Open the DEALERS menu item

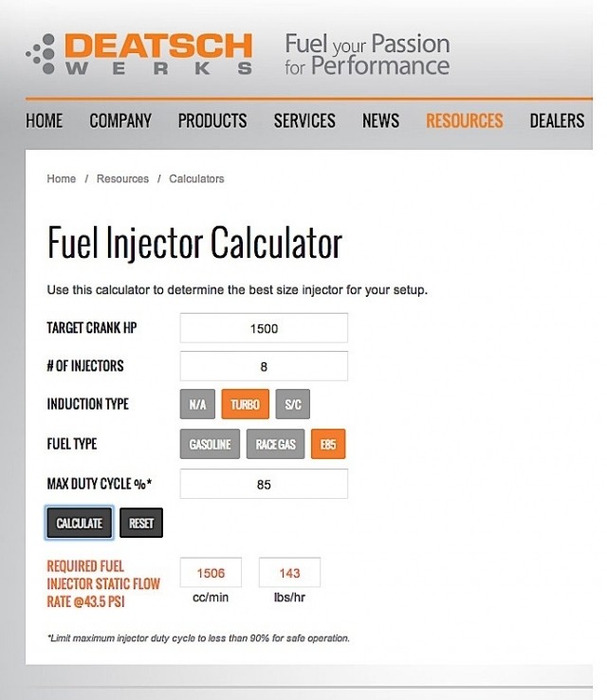557,120
